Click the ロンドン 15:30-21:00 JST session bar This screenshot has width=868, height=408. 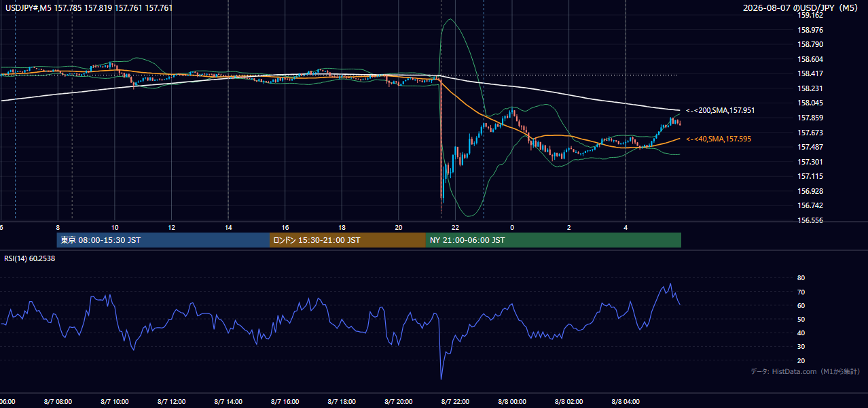tap(348, 240)
